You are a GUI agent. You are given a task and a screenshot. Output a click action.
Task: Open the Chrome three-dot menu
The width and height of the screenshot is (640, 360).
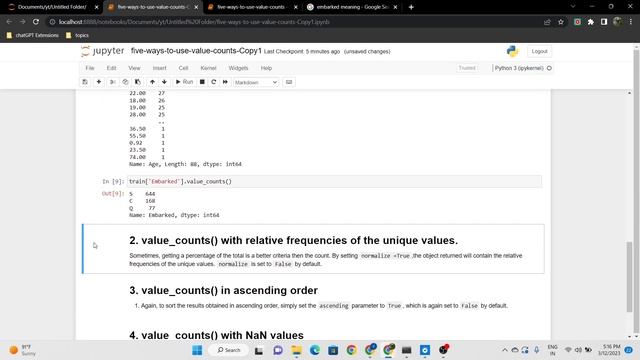(631, 22)
